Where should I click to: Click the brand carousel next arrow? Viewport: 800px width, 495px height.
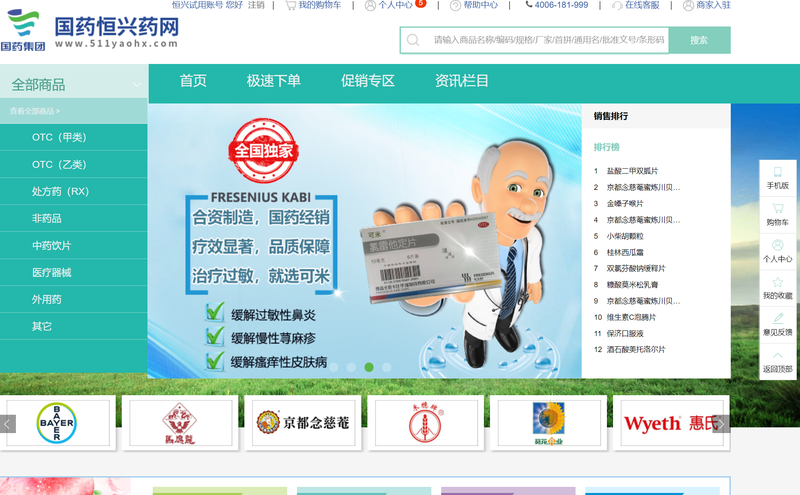click(x=721, y=424)
